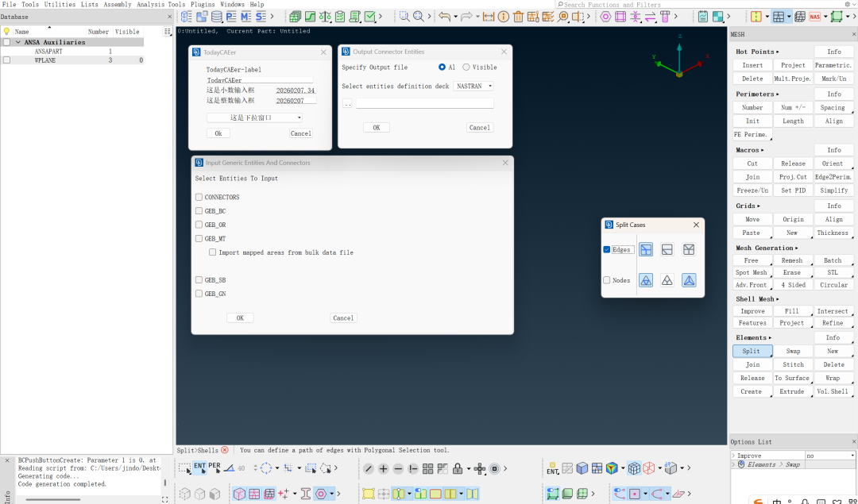Click the pink hexagon icon in top toolbar

[x=605, y=17]
